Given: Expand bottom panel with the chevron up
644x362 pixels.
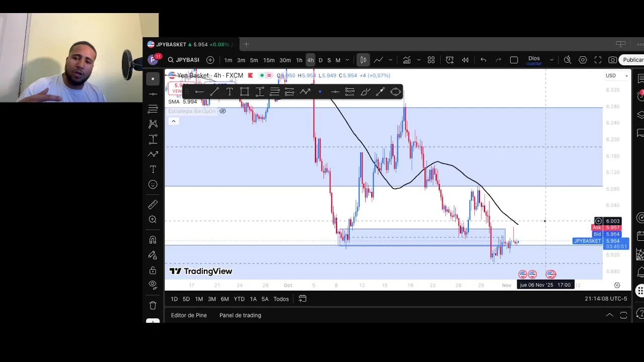Looking at the screenshot, I should (609, 315).
